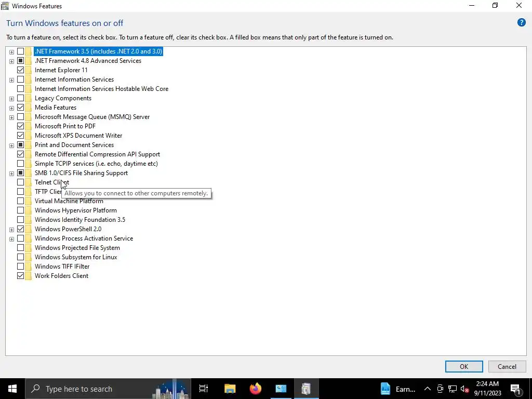532x399 pixels.
Task: Launch File Explorer from the taskbar
Action: tap(230, 389)
